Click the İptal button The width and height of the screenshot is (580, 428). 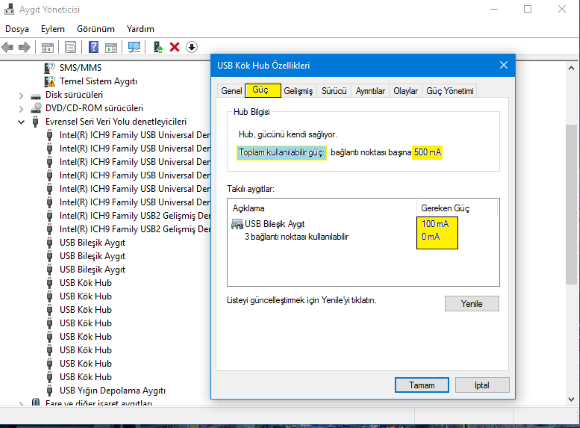point(482,385)
